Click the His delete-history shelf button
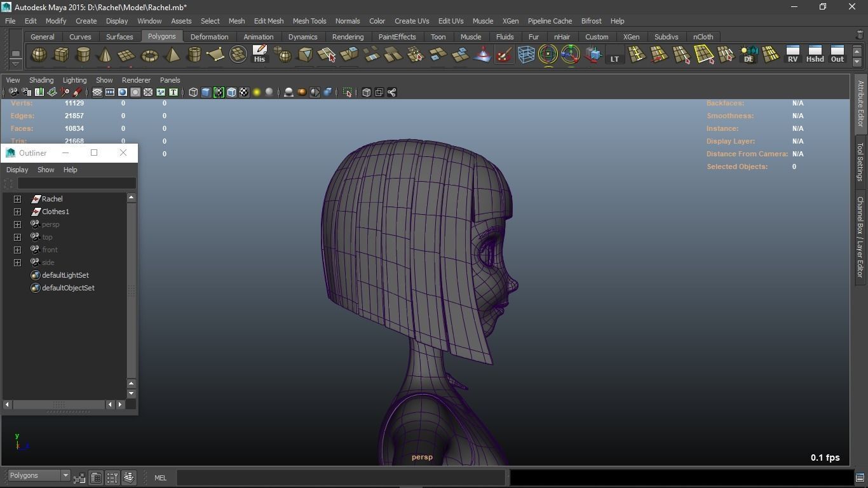The height and width of the screenshot is (488, 868). (x=259, y=55)
